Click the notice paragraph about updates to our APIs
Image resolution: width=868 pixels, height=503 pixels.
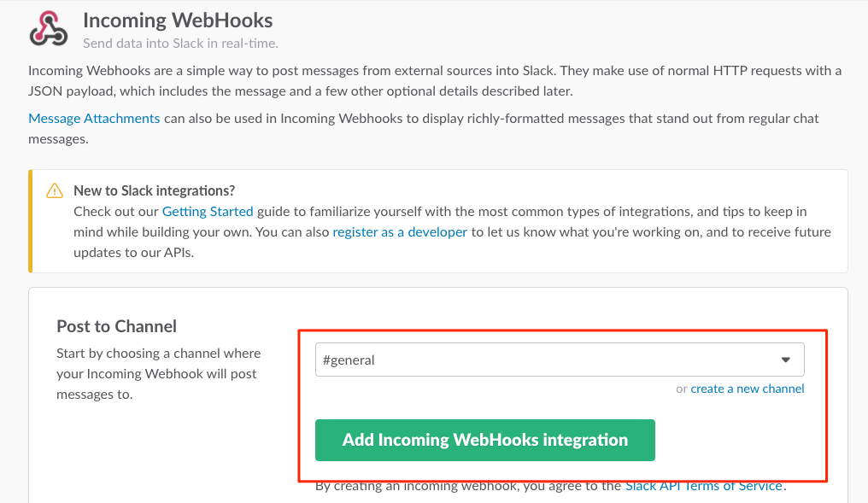[x=452, y=231]
